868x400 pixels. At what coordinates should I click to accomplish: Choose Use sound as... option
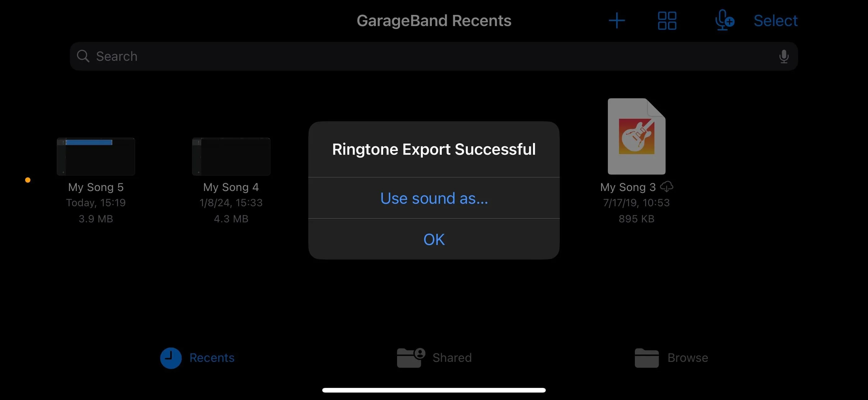point(434,198)
